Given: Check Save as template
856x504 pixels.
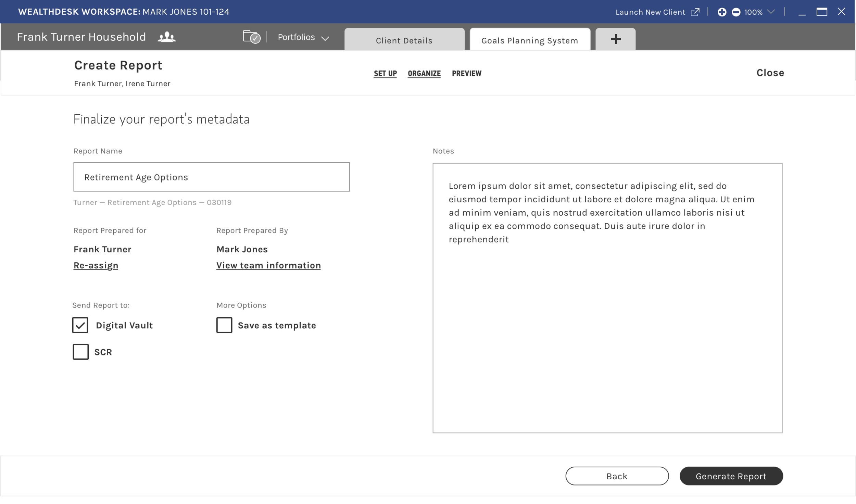Looking at the screenshot, I should (x=225, y=325).
